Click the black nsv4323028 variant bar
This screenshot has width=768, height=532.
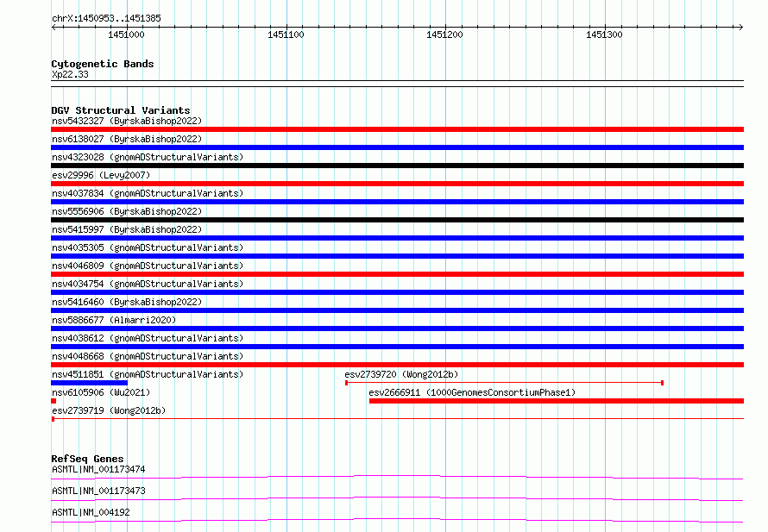(397, 166)
